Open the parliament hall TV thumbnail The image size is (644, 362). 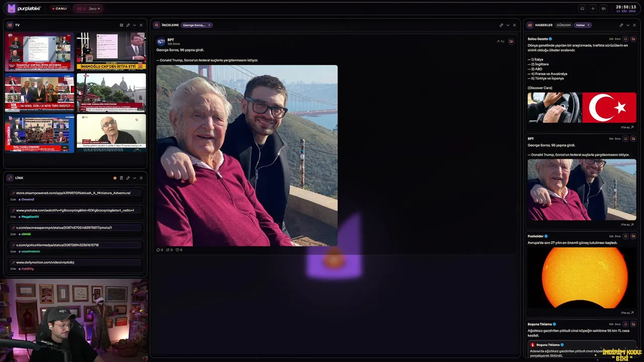40,133
